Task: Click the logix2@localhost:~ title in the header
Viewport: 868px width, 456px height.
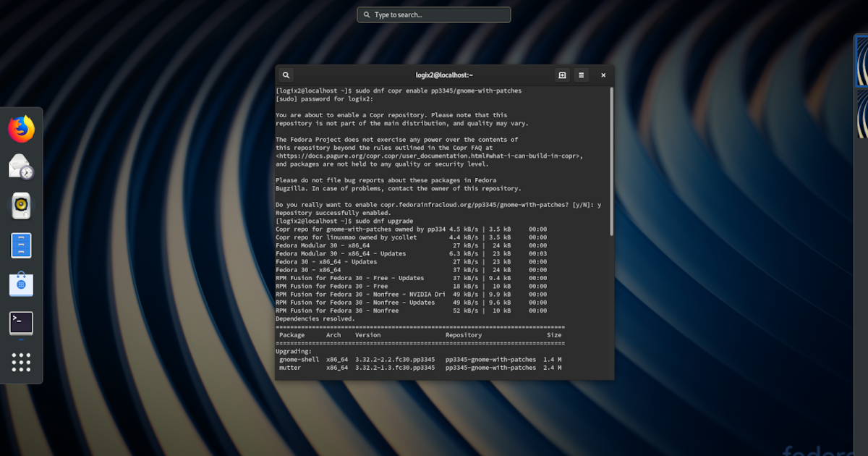Action: tap(444, 75)
